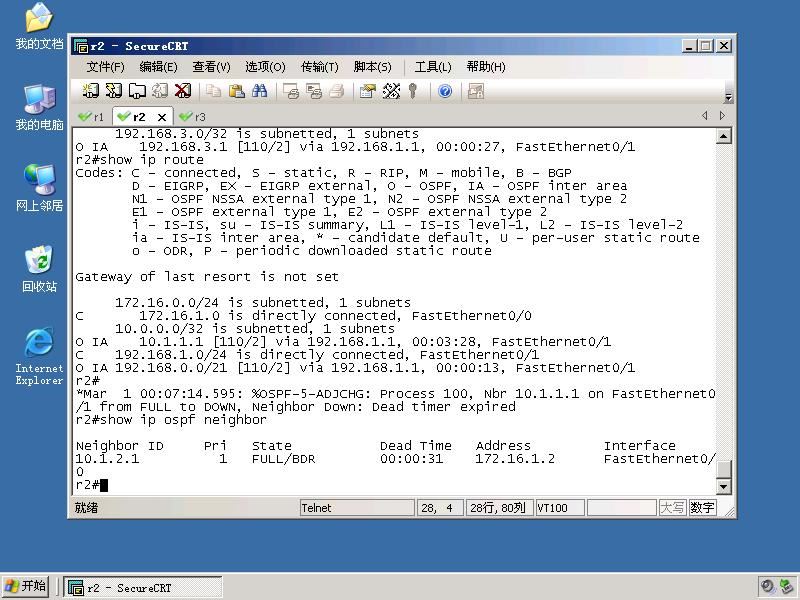Open Internet Explorer desktop icon
The height and width of the screenshot is (600, 800).
tap(39, 356)
